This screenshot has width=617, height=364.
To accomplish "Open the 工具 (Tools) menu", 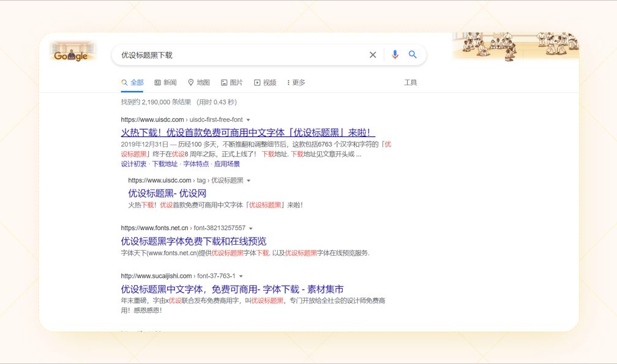I will [411, 82].
